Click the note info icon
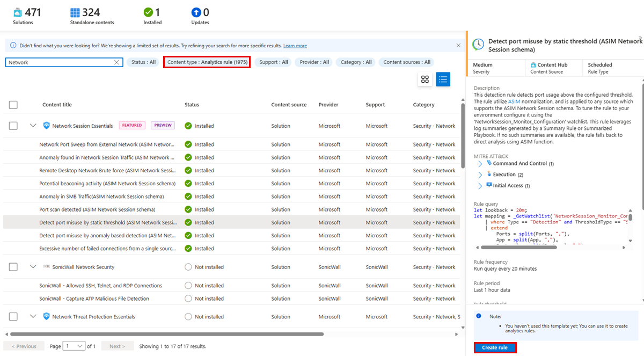This screenshot has height=356, width=644. (479, 316)
